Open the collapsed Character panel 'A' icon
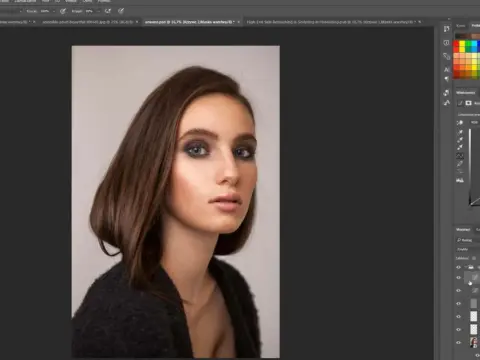Screen dimensions: 480x360 pos(447,69)
